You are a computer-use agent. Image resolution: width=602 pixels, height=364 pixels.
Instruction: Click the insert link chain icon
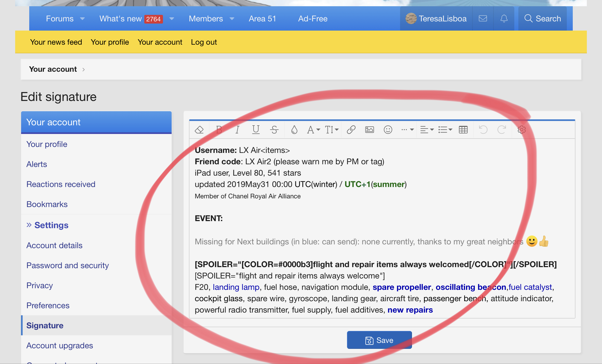[351, 130]
